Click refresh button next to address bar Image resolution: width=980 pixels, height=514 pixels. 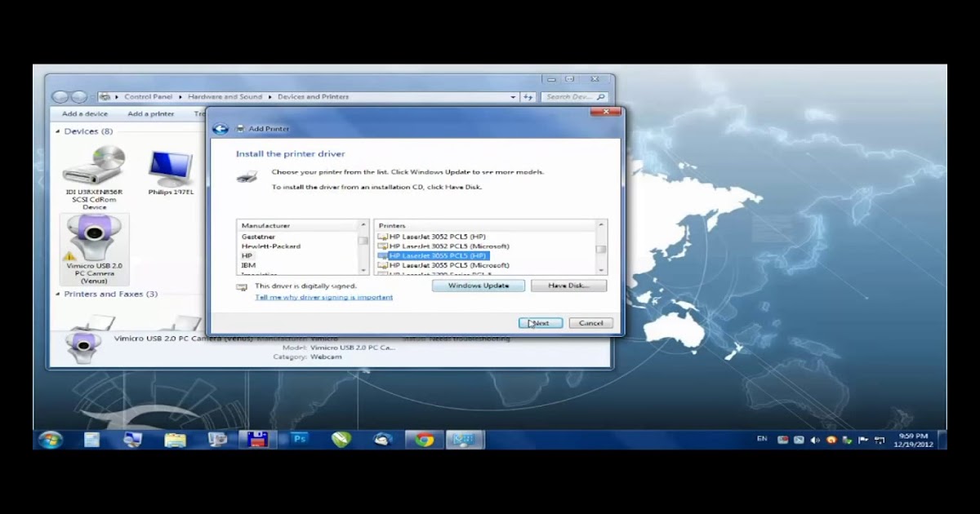pyautogui.click(x=528, y=97)
